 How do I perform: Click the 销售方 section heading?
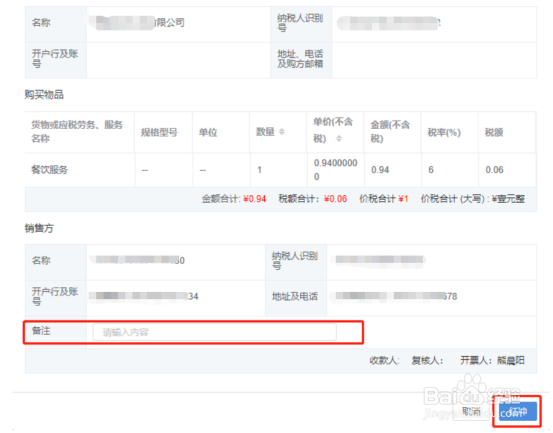tap(39, 228)
